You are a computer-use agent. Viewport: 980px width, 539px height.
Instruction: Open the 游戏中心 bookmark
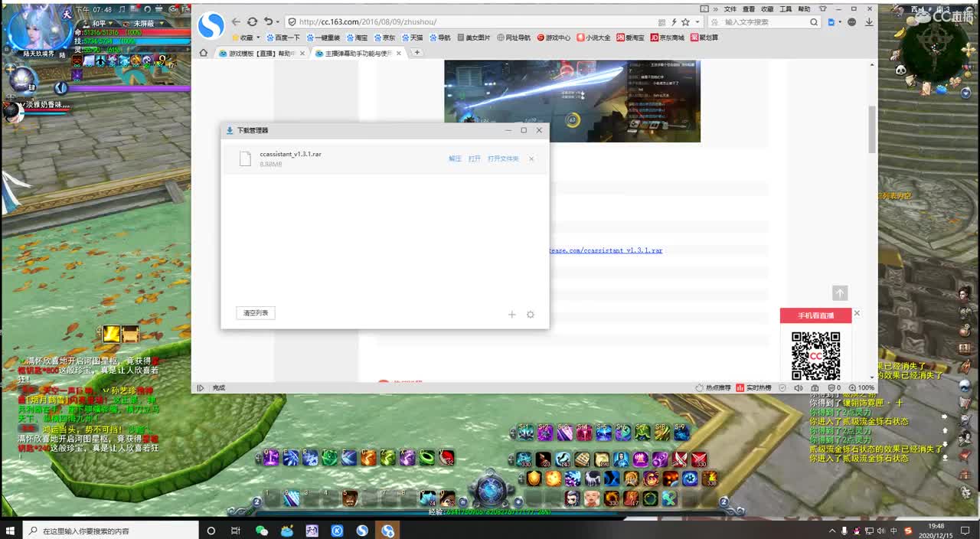click(553, 38)
